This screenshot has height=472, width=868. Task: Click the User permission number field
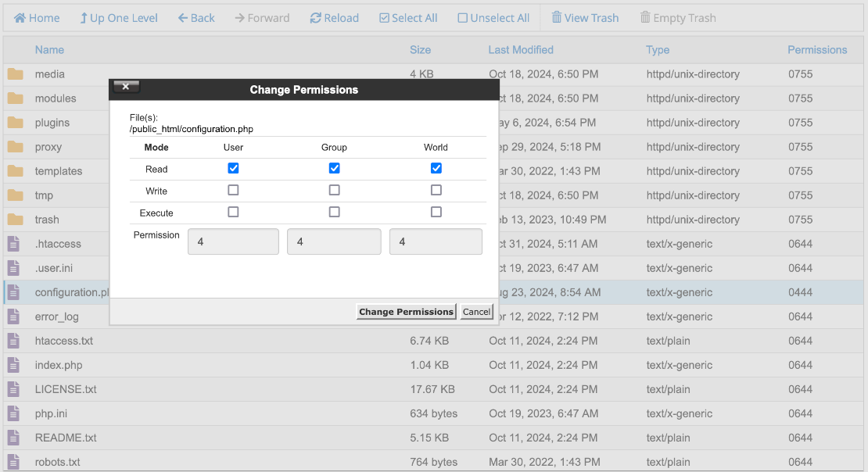[232, 241]
